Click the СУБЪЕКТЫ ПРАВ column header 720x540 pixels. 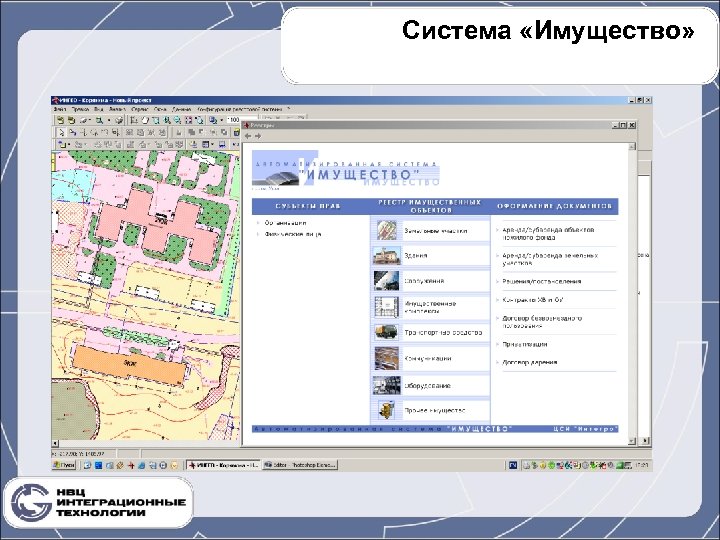coord(308,206)
